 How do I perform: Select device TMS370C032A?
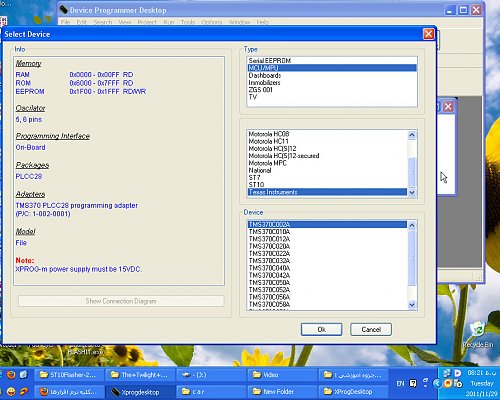coord(328,261)
